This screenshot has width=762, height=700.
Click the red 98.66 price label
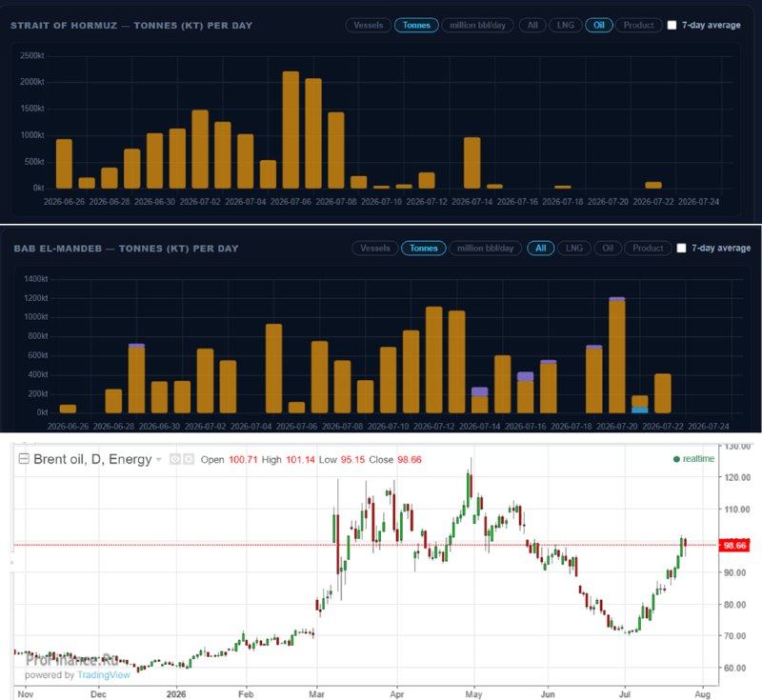(x=734, y=545)
